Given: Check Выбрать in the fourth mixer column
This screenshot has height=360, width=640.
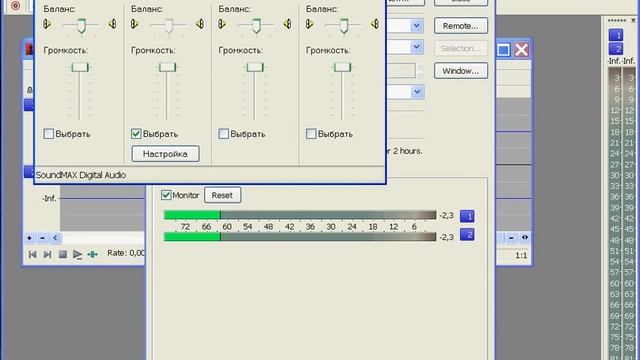Looking at the screenshot, I should click(311, 133).
